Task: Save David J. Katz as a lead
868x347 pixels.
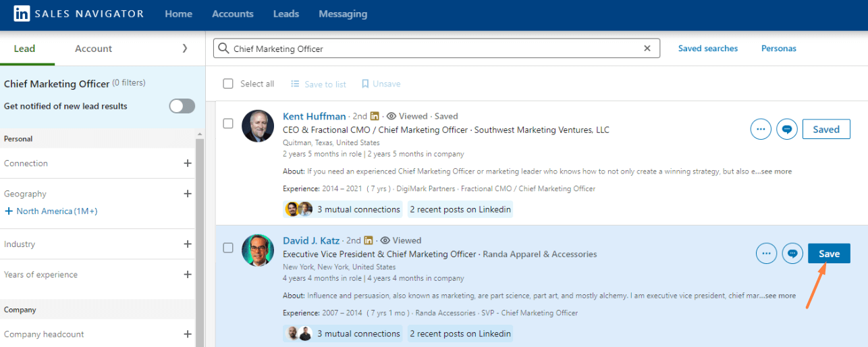Action: [x=829, y=254]
